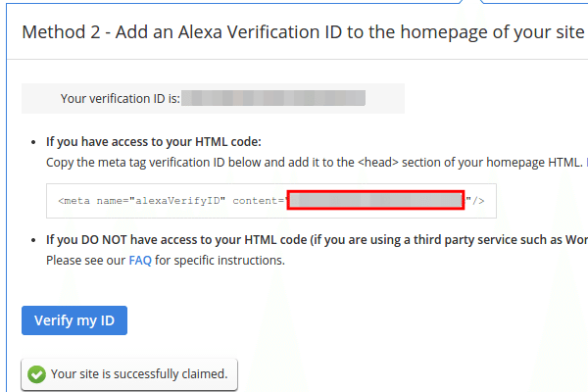Click the red-outlined content value in meta tag
The height and width of the screenshot is (392, 588).
375,200
